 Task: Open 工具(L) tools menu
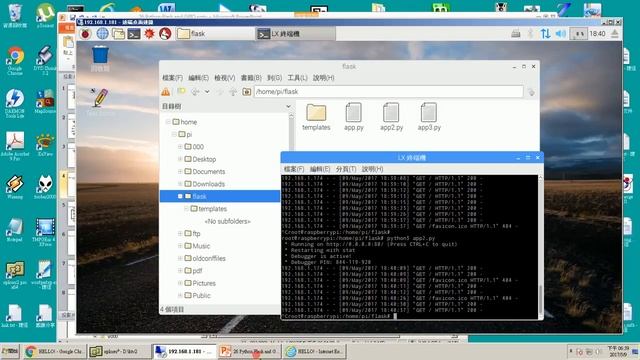[297, 78]
